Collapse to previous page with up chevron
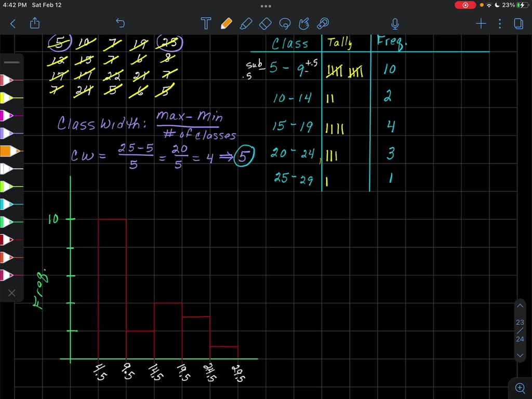This screenshot has height=399, width=532. tap(520, 305)
